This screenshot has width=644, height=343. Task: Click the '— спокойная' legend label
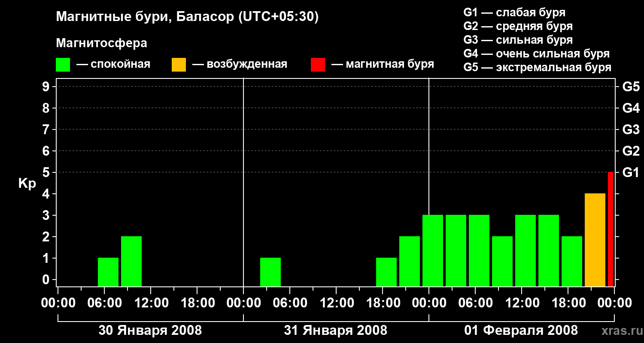113,64
